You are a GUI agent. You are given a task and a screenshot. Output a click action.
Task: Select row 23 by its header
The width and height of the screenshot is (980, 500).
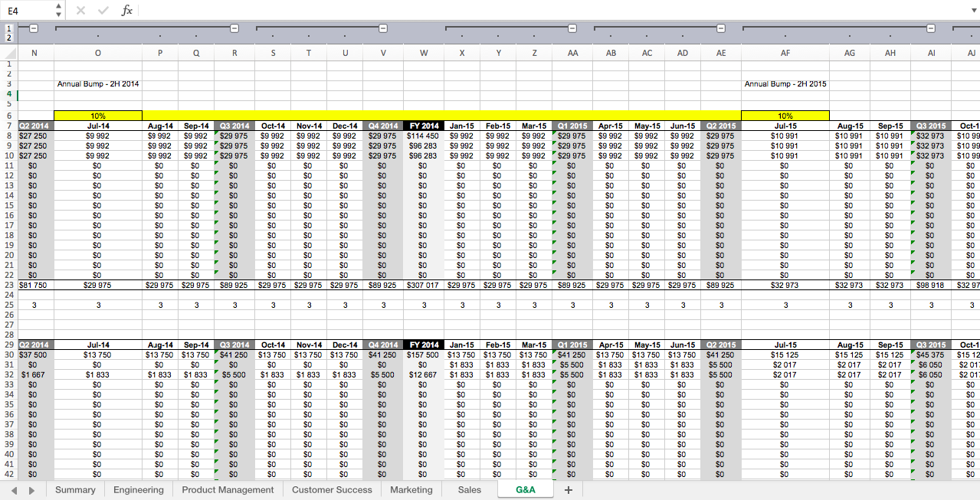click(x=8, y=285)
